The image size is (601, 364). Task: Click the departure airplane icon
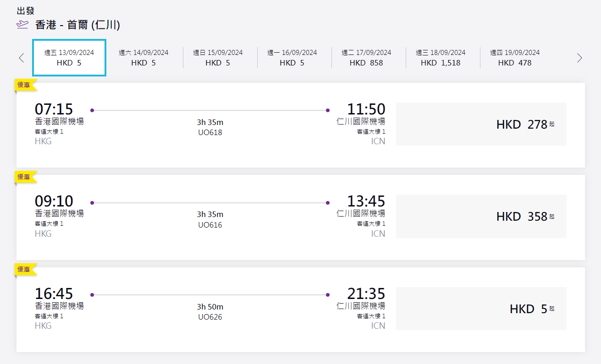click(x=22, y=25)
